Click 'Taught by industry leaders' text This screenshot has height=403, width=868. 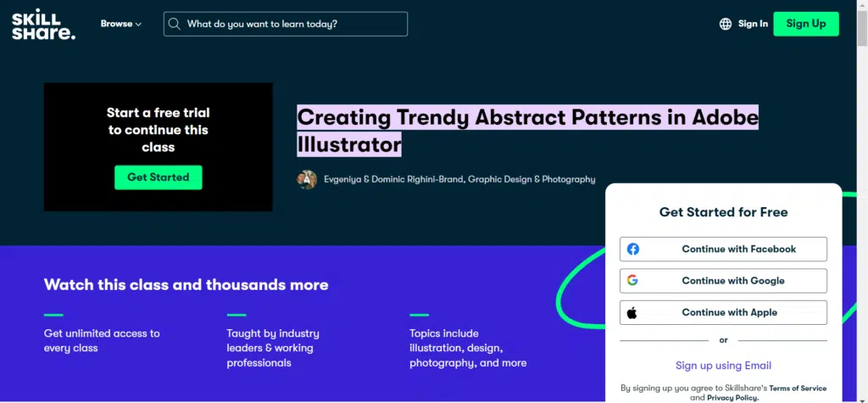click(273, 348)
